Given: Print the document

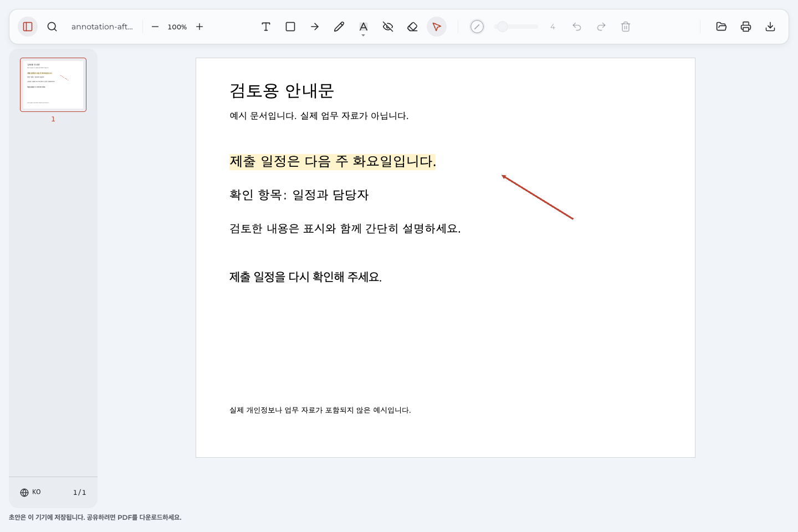Looking at the screenshot, I should (746, 27).
